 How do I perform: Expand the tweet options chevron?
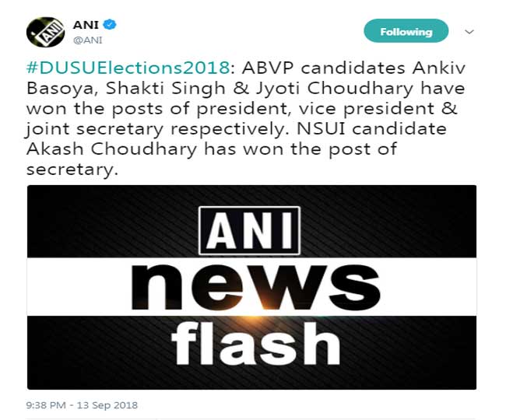(469, 32)
